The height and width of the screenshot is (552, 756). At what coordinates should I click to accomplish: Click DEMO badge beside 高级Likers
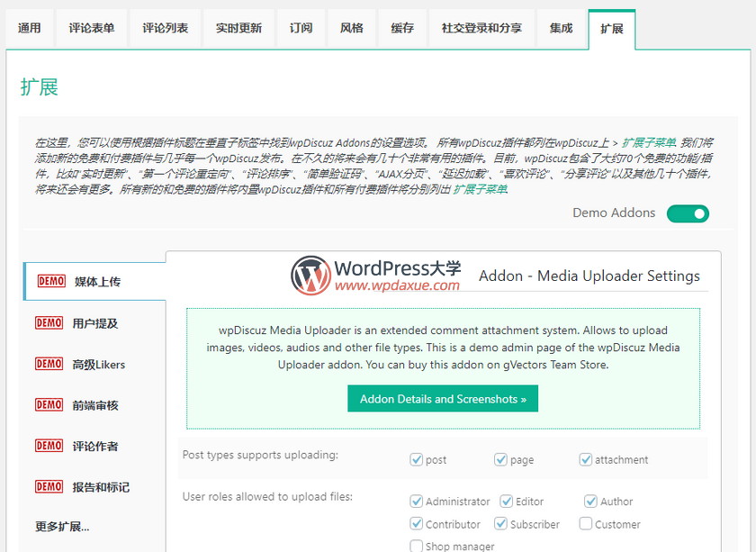point(49,364)
